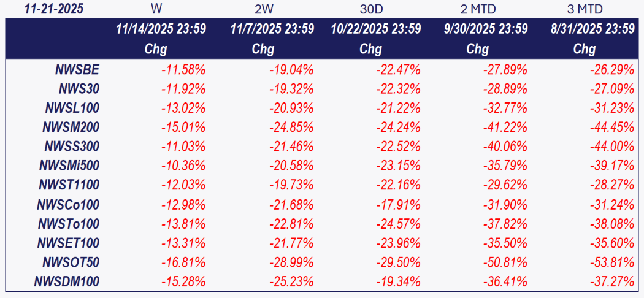
Task: Select the NWSM200 index row label
Action: click(x=72, y=128)
